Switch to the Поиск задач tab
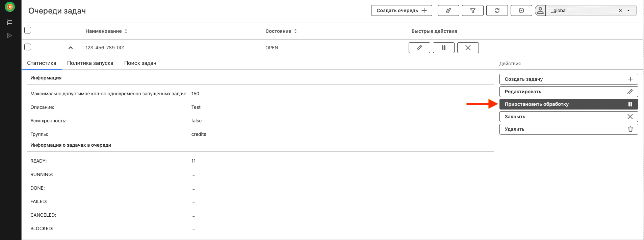Image resolution: width=644 pixels, height=240 pixels. point(140,63)
